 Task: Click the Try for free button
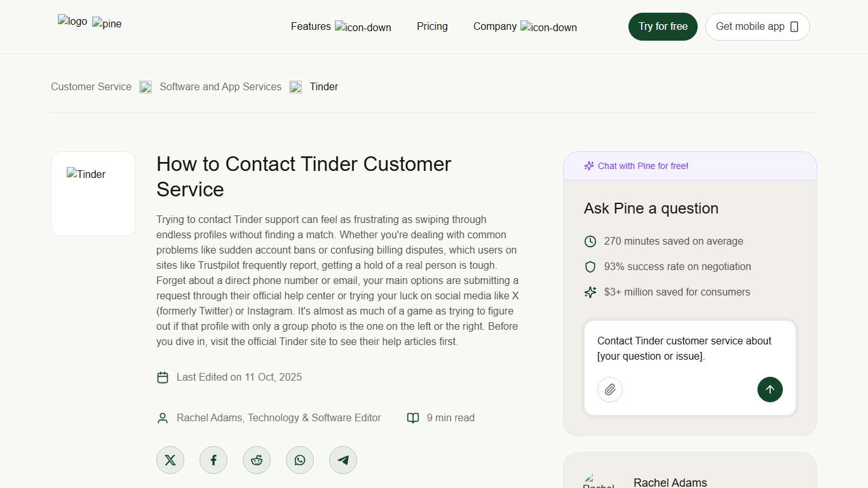coord(663,26)
